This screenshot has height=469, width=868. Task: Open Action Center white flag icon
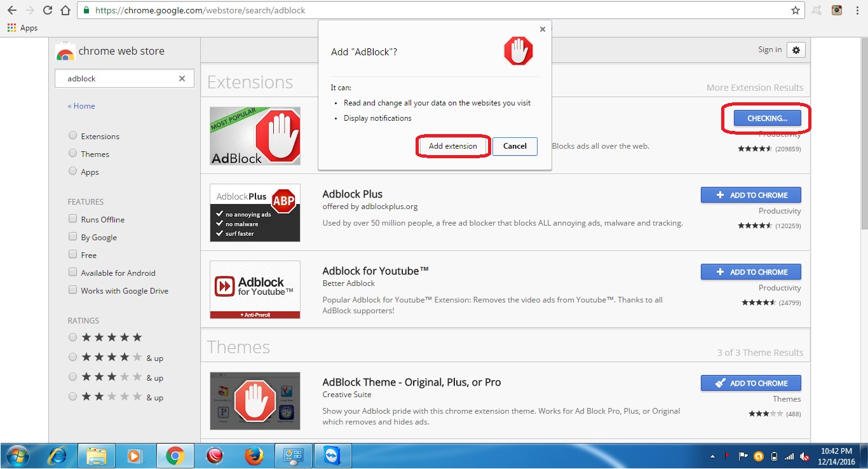(743, 456)
